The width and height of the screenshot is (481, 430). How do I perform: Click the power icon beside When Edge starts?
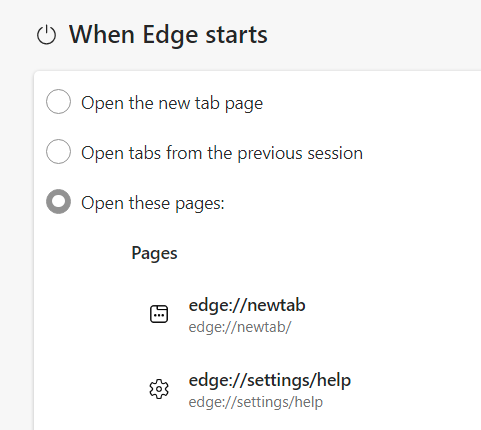[x=46, y=35]
